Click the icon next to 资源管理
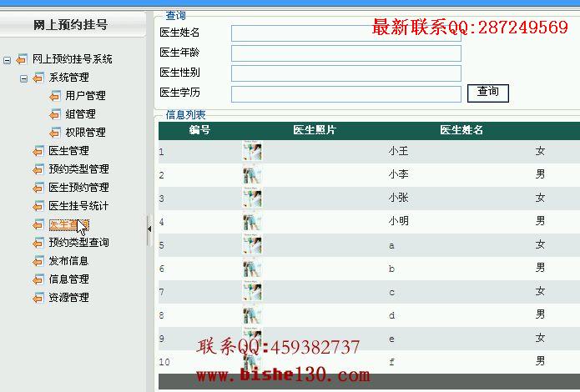The width and height of the screenshot is (580, 392). tap(38, 298)
